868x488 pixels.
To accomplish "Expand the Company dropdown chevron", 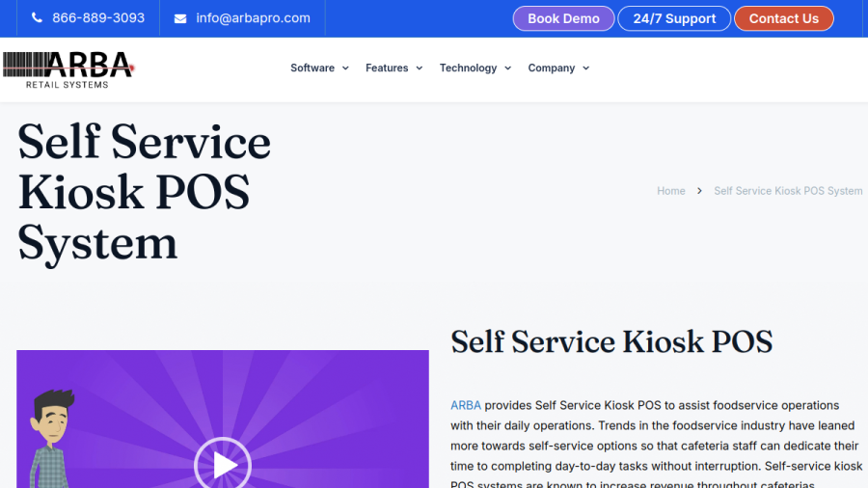I will click(x=585, y=68).
